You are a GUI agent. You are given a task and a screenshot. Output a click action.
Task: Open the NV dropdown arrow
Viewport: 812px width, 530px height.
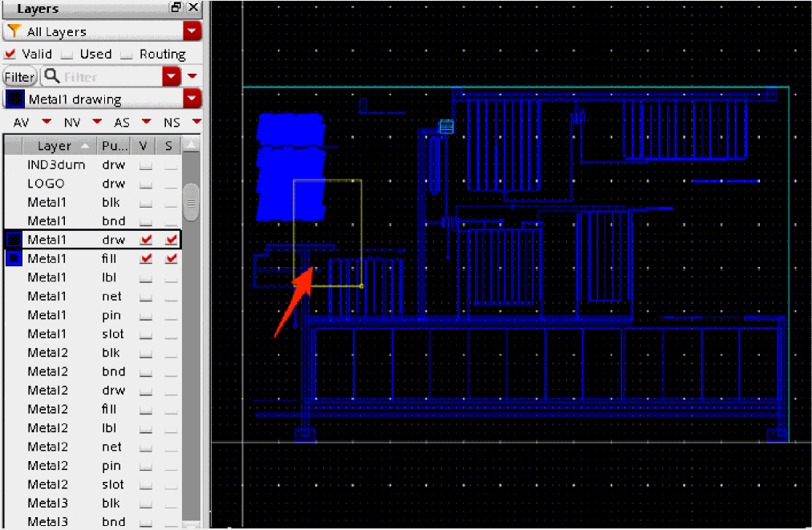click(x=97, y=121)
